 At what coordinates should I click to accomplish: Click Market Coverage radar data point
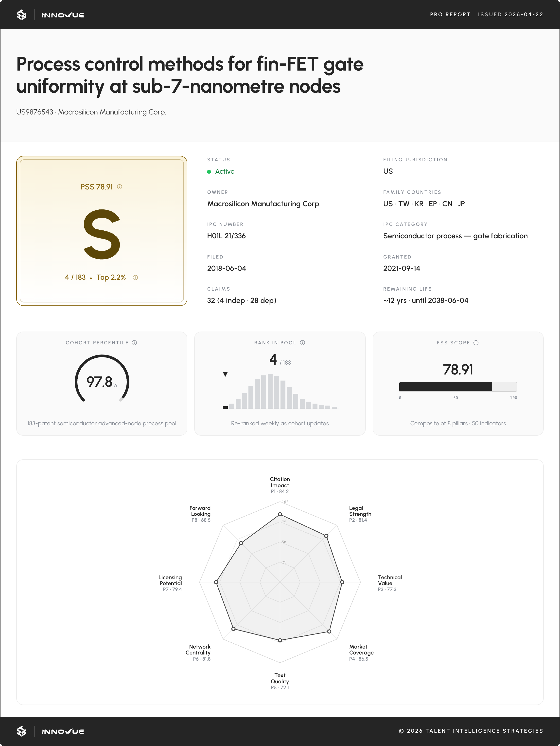[x=329, y=631]
